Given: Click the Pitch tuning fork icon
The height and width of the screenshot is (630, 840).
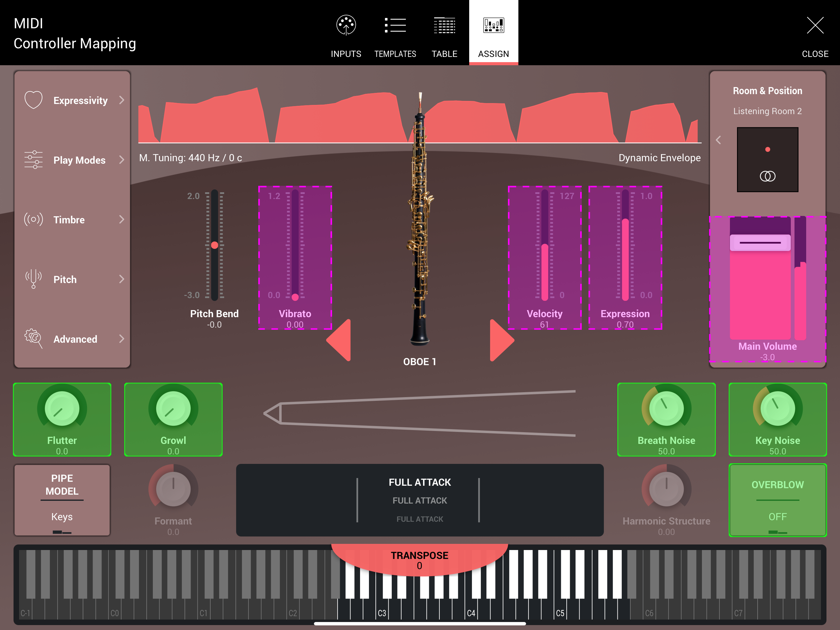Looking at the screenshot, I should tap(34, 279).
